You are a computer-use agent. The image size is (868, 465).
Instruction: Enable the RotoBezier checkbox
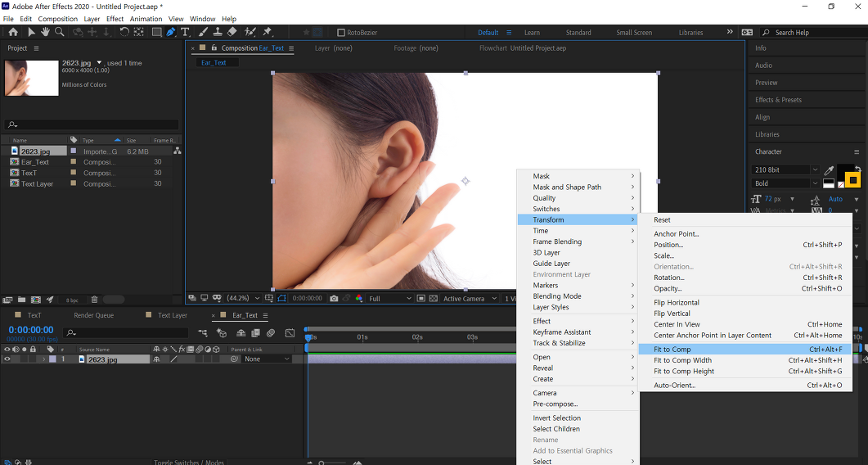[341, 33]
